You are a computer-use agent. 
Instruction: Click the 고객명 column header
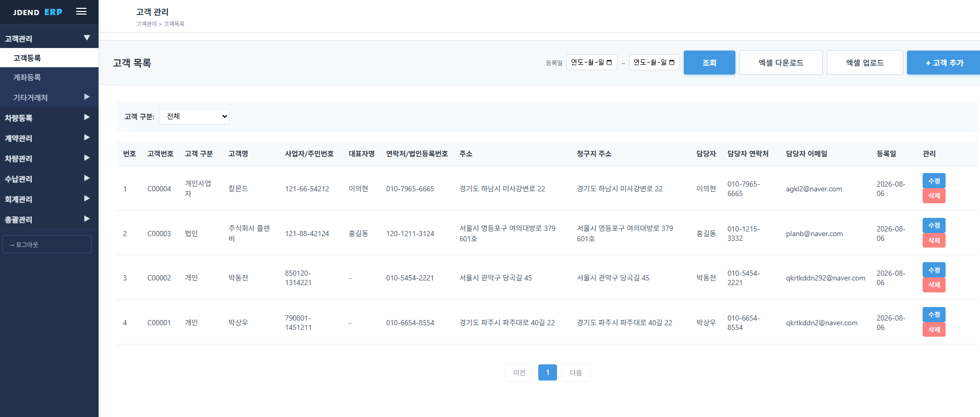238,154
